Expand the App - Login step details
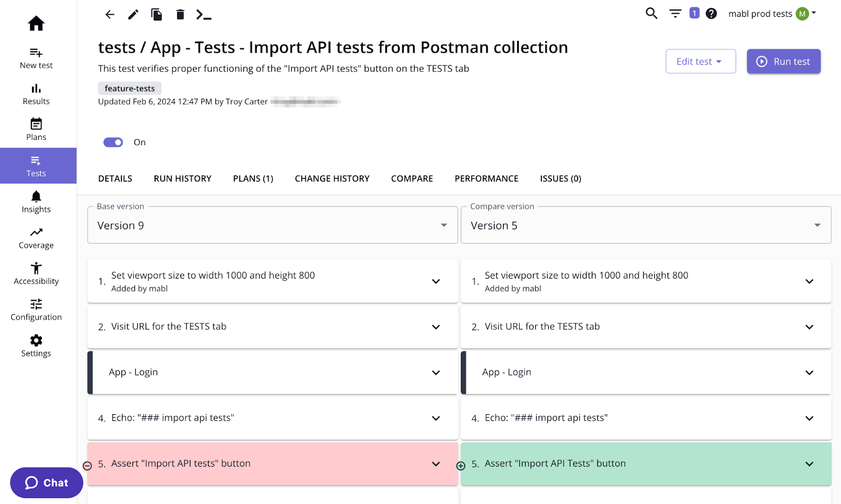 tap(436, 373)
